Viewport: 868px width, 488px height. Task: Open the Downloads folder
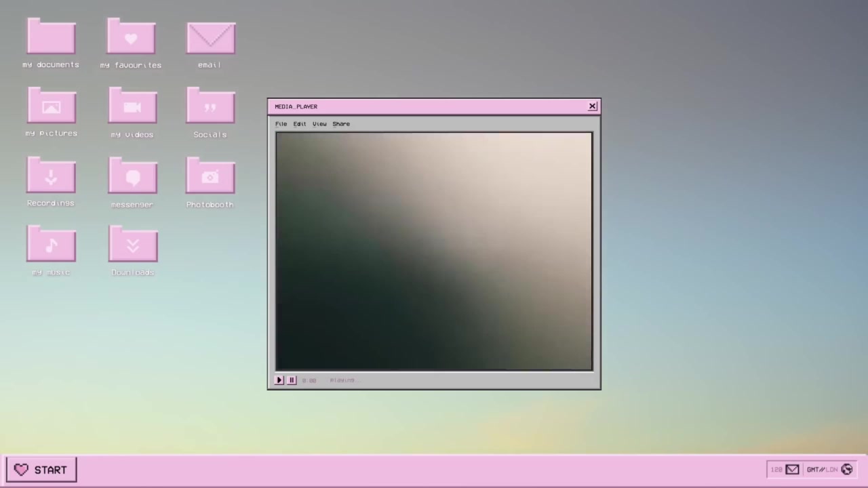[x=132, y=245]
